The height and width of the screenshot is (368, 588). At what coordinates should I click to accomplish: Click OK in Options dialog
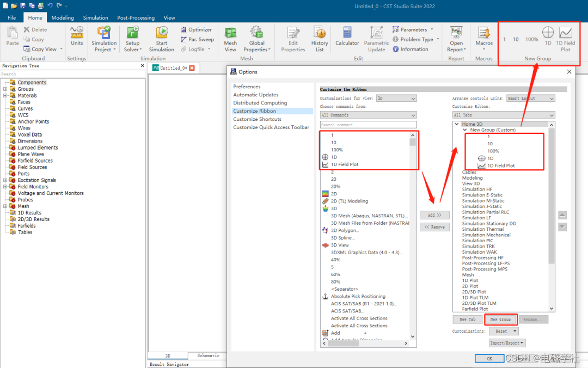pyautogui.click(x=489, y=359)
